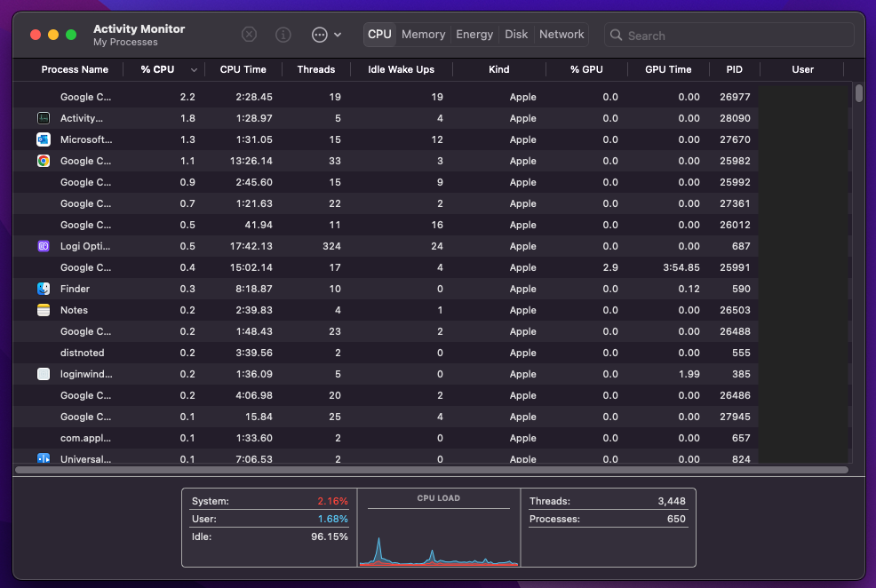Click the System 2.16% value
Image resolution: width=876 pixels, height=588 pixels.
click(332, 502)
